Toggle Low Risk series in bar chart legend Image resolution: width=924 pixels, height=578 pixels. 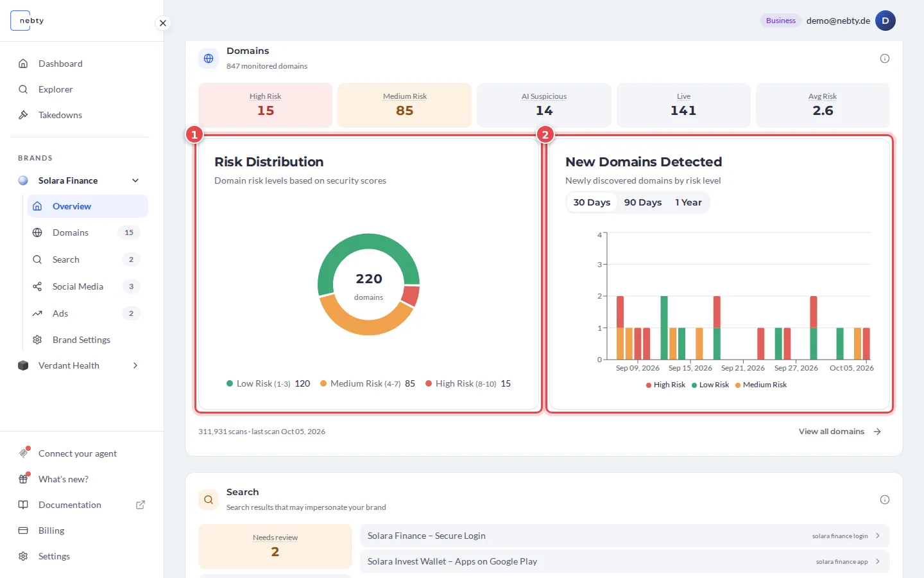point(710,385)
